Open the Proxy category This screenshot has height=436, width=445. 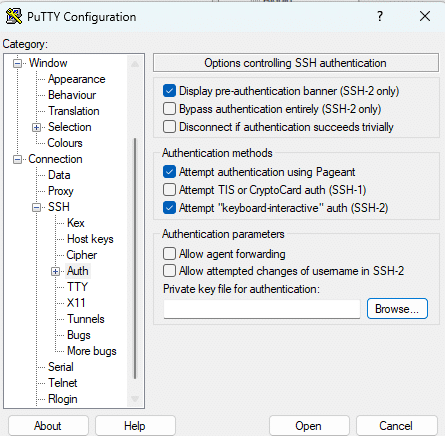point(61,191)
